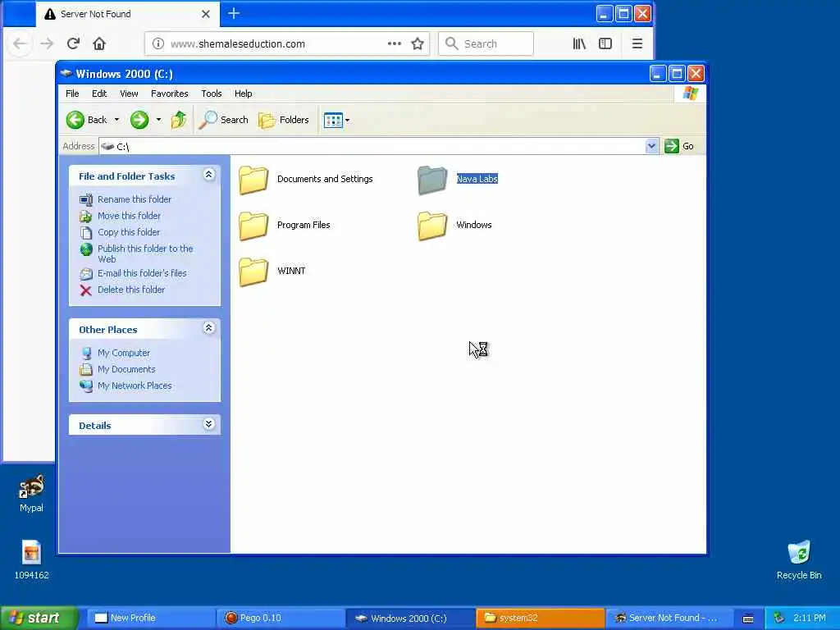Select the Mypal desktop shortcut
Image resolution: width=840 pixels, height=630 pixels.
pos(32,493)
